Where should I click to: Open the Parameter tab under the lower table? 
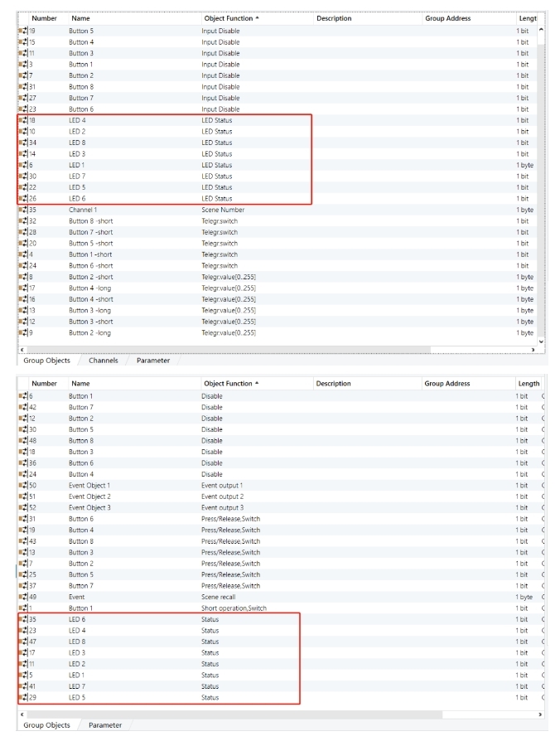[x=105, y=725]
